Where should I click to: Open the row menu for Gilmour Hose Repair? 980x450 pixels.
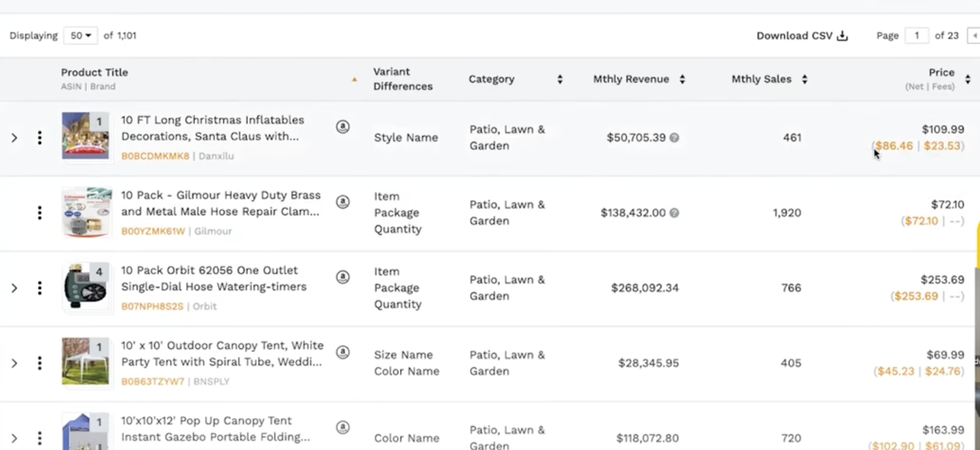(x=40, y=212)
